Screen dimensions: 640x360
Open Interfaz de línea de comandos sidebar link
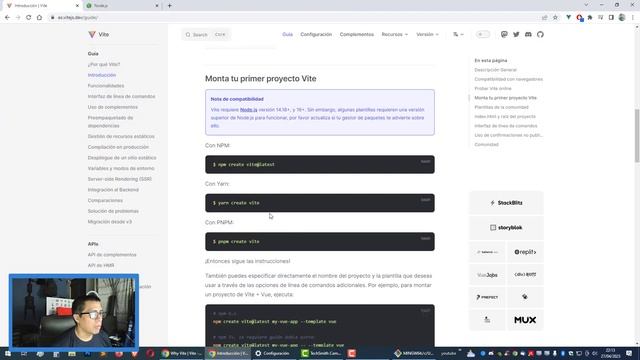coord(121,96)
